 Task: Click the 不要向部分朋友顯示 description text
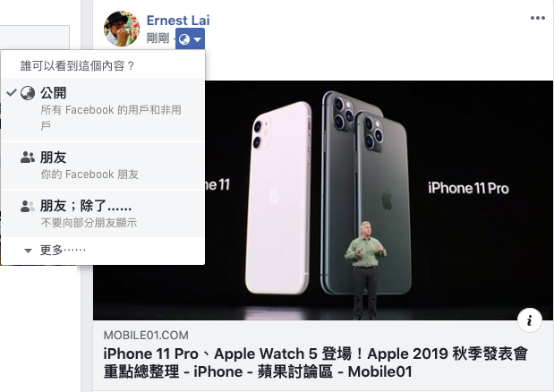89,223
